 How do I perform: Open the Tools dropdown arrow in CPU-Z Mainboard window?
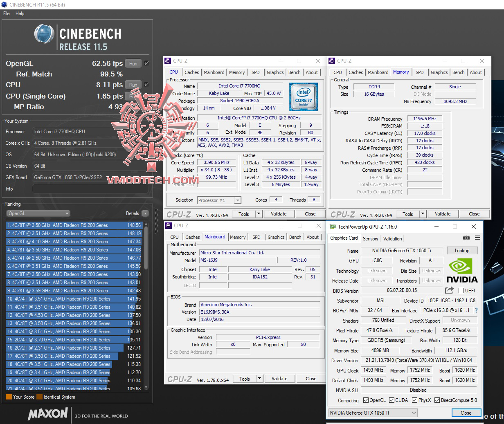click(x=259, y=379)
